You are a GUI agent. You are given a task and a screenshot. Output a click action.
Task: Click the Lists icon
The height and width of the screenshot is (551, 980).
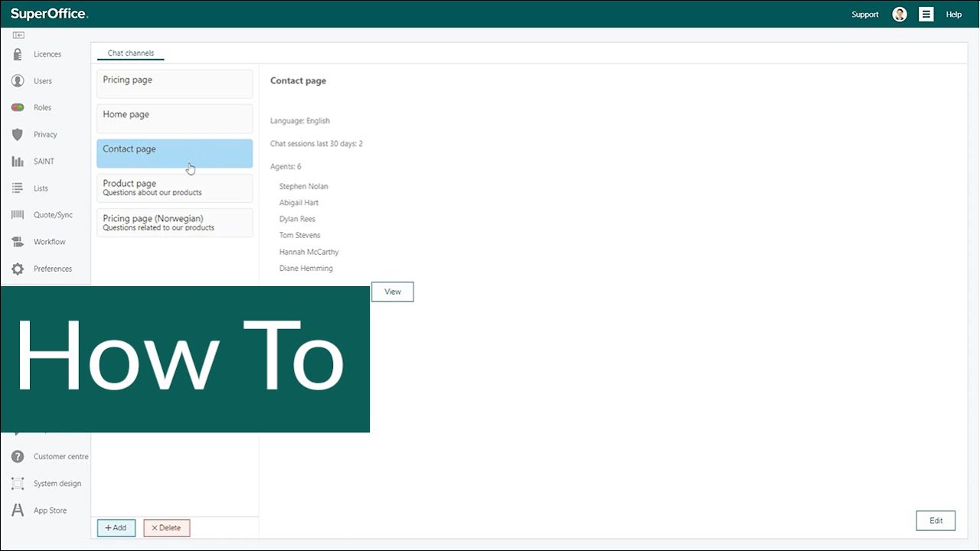18,188
